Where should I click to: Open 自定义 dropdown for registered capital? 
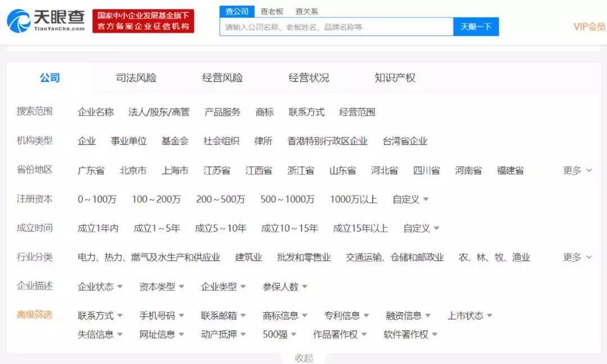click(410, 199)
